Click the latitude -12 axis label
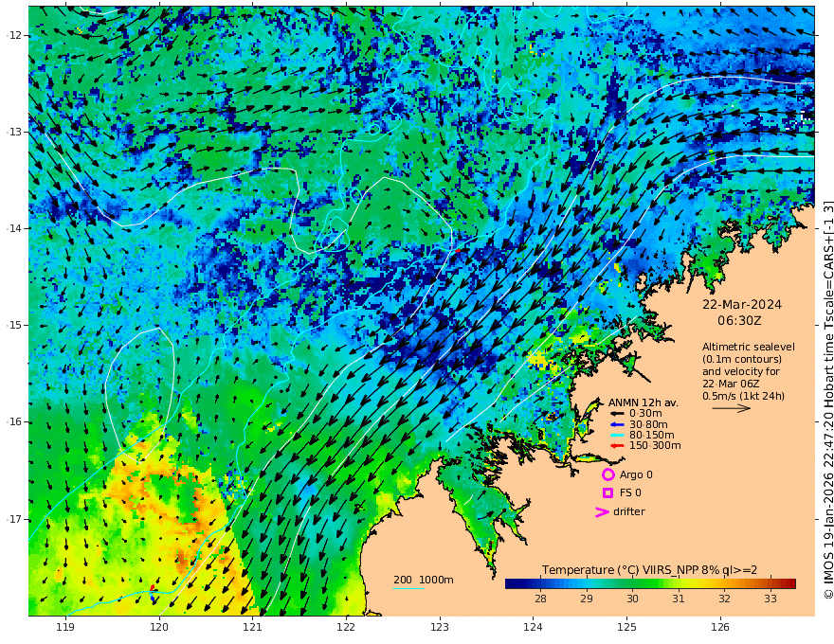Viewport: 834px width, 644px height. pyautogui.click(x=14, y=35)
